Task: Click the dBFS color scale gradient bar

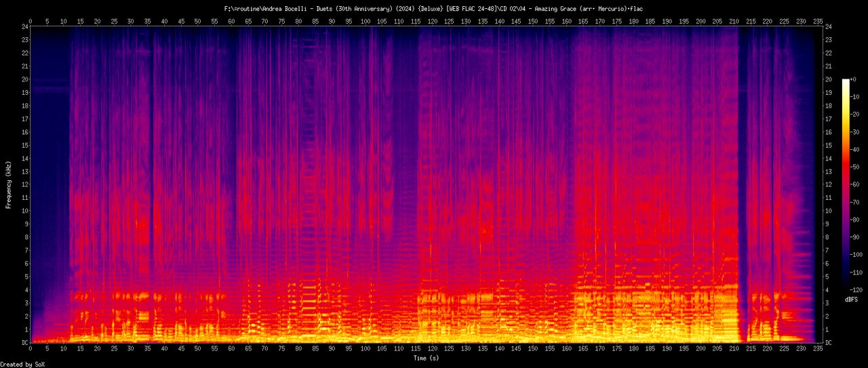Action: point(846,184)
